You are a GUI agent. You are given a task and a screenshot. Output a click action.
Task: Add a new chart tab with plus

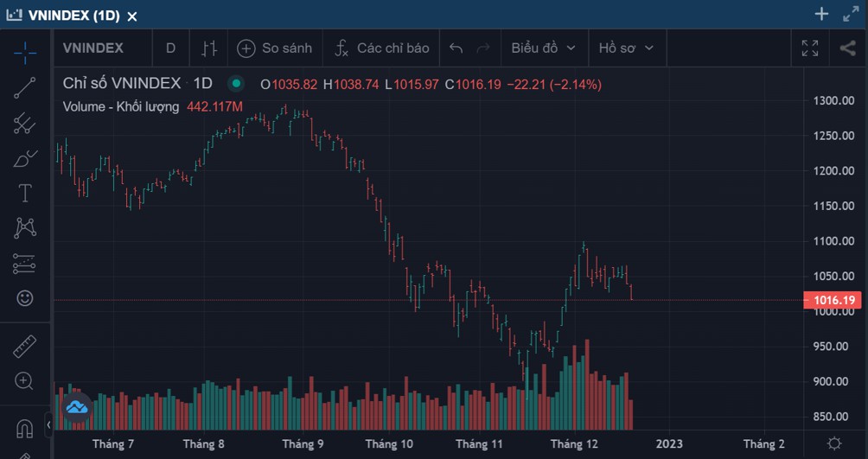pos(821,15)
